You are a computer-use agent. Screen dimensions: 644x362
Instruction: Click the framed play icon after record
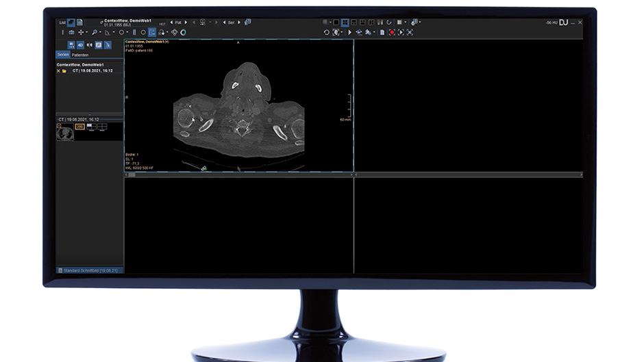click(401, 32)
